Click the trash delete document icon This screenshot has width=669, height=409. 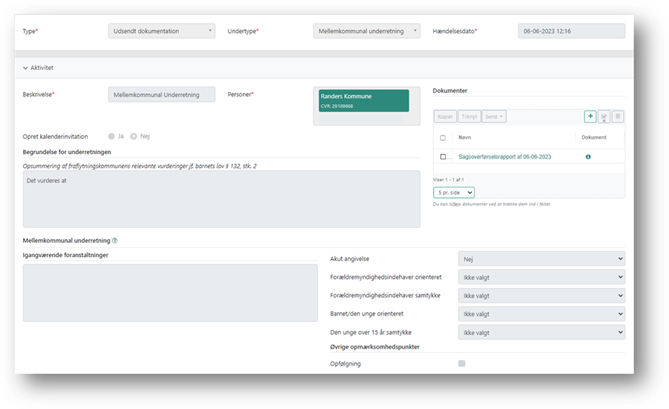(x=617, y=117)
